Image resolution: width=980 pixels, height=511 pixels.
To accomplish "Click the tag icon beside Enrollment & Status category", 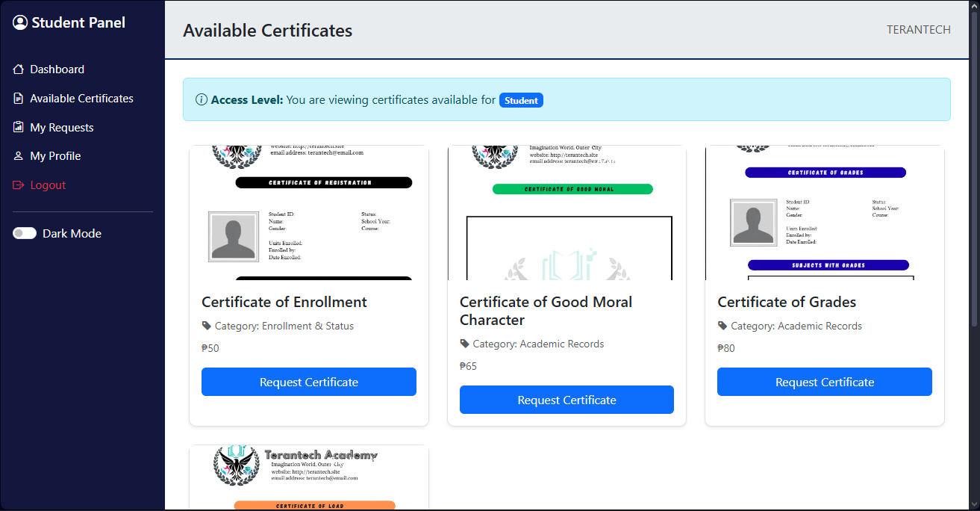I will (x=206, y=326).
